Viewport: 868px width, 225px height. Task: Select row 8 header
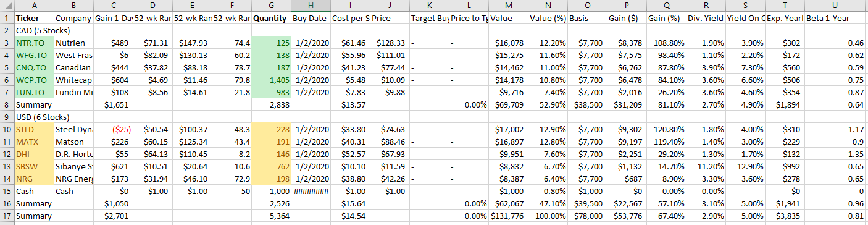pos(7,105)
